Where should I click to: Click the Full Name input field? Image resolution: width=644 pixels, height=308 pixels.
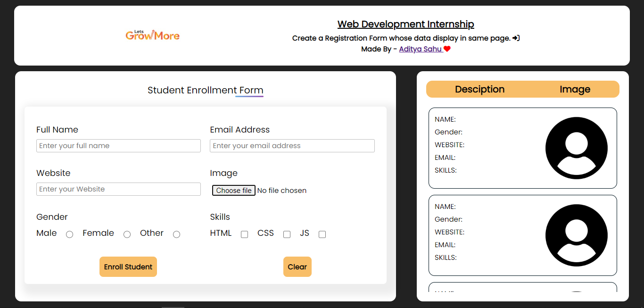pyautogui.click(x=118, y=146)
